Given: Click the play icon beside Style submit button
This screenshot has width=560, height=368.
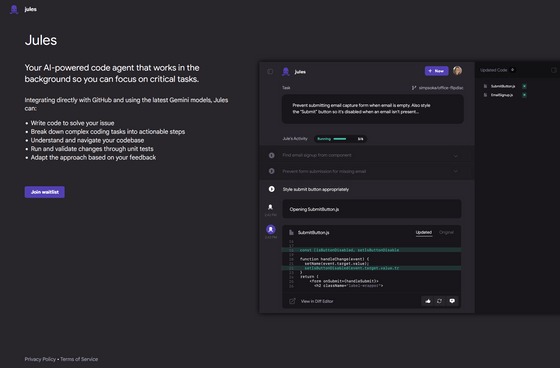Looking at the screenshot, I should tap(271, 189).
